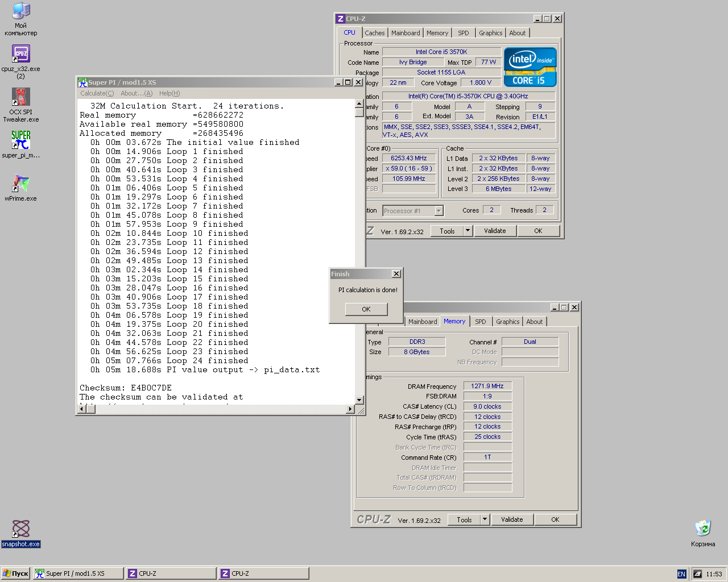Click Tools button in upper CPU-Z
Viewport: 728px width, 582px height.
pos(447,231)
